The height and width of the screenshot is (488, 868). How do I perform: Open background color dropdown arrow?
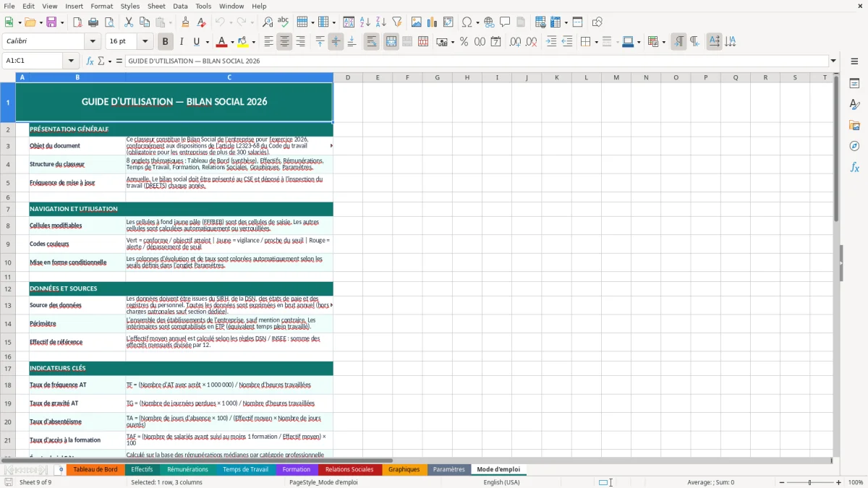click(253, 42)
